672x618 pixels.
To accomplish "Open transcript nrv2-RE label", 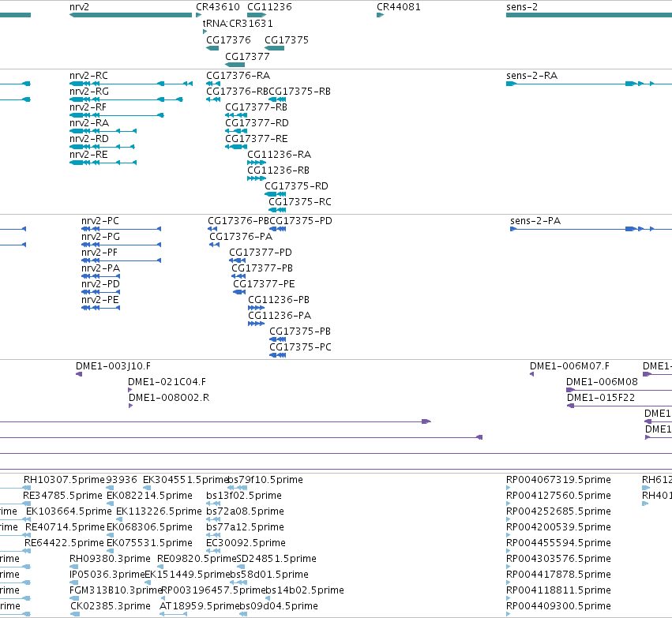I will [x=88, y=155].
